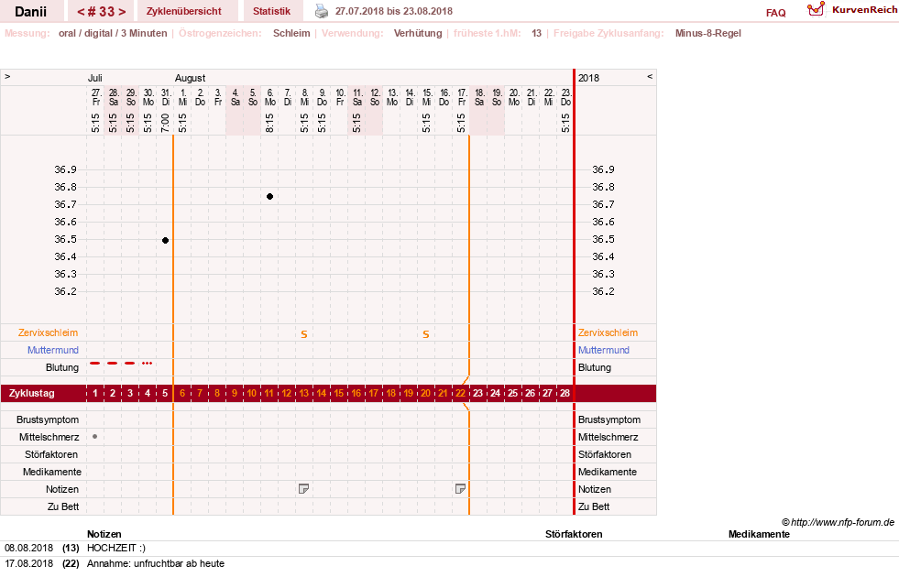This screenshot has width=899, height=588.
Task: Click the KurvenReich heart logo icon
Action: [816, 9]
